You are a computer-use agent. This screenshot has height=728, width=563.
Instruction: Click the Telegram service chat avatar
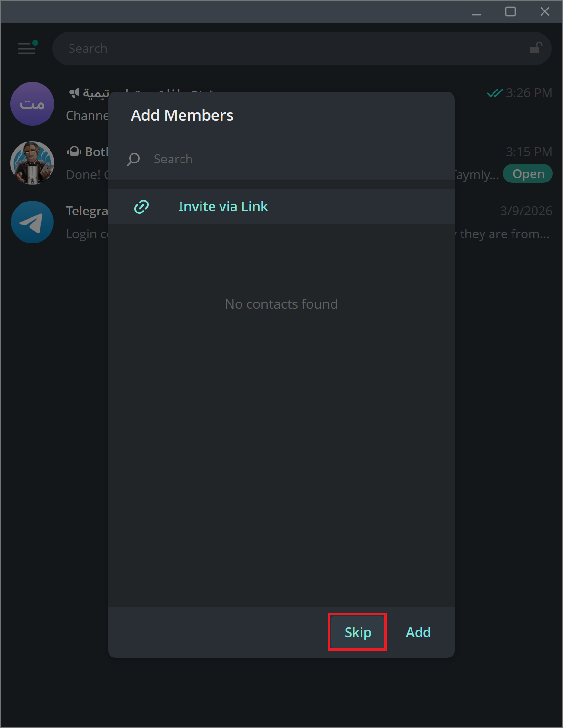pyautogui.click(x=32, y=222)
